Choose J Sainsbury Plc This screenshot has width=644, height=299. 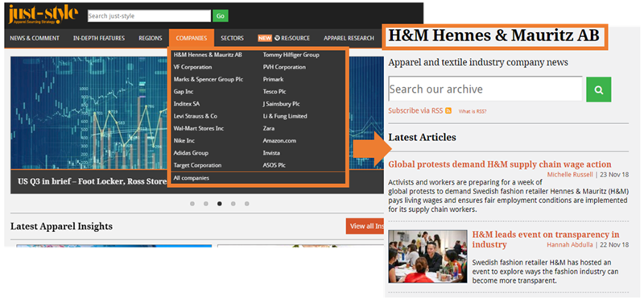pyautogui.click(x=281, y=104)
